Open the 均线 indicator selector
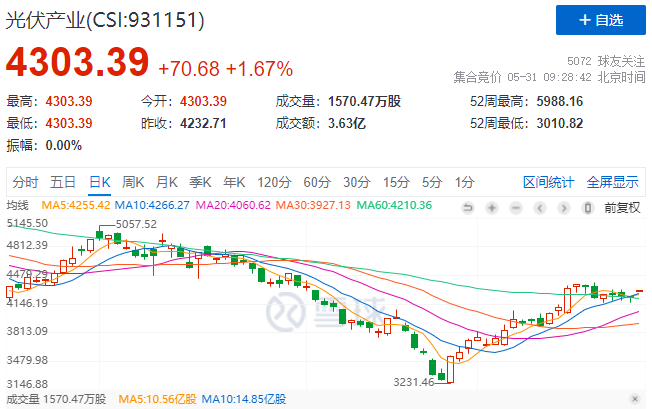The height and width of the screenshot is (409, 652). (18, 205)
